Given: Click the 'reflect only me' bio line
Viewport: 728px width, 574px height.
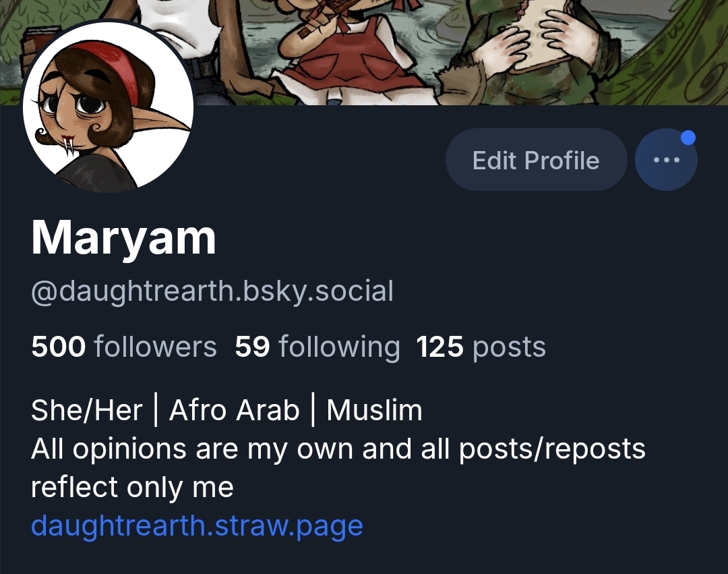Looking at the screenshot, I should pyautogui.click(x=132, y=488).
